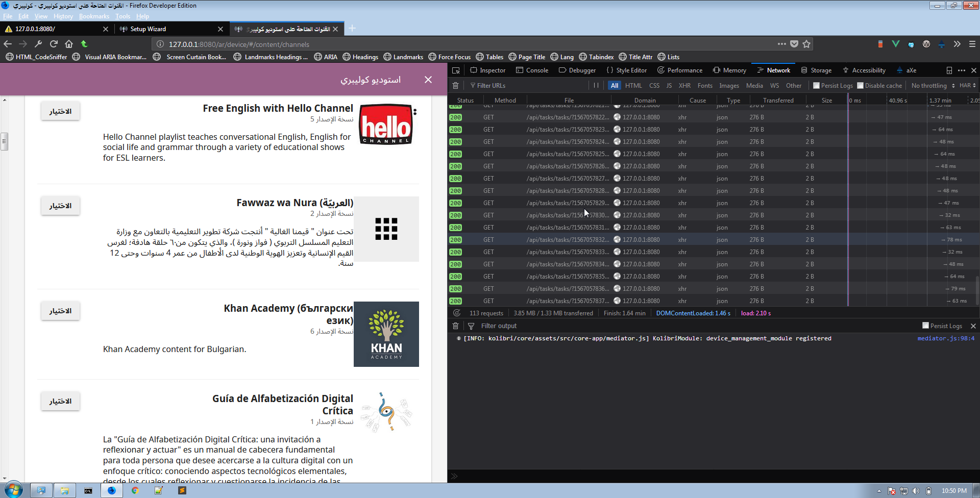
Task: Open the DevTools meatball menu
Action: tap(961, 70)
